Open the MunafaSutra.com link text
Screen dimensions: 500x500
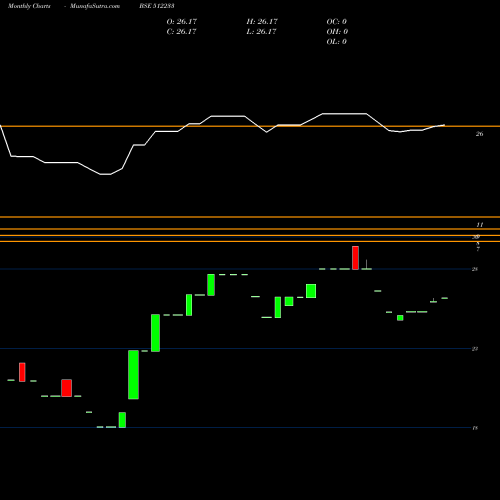[95, 6]
